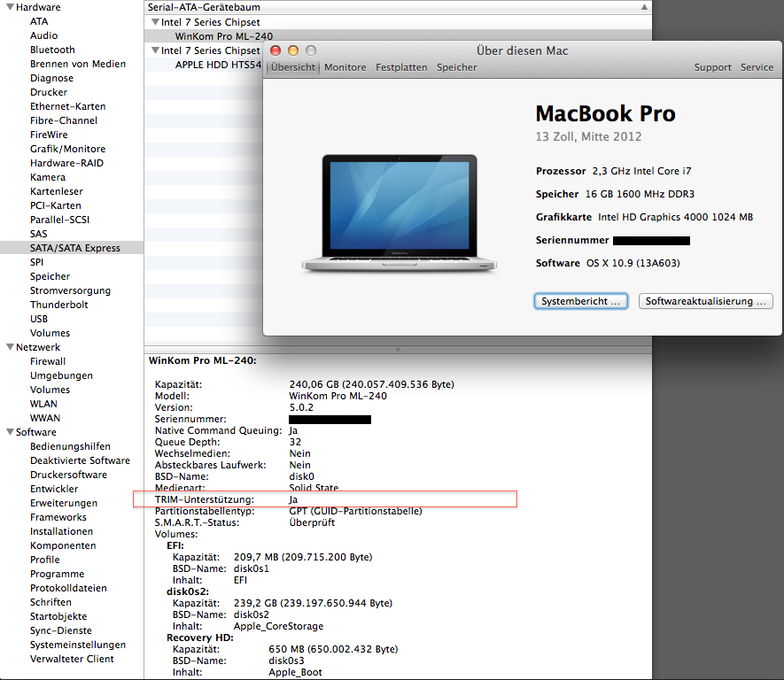Select SATA/SATA Express entry

72,248
